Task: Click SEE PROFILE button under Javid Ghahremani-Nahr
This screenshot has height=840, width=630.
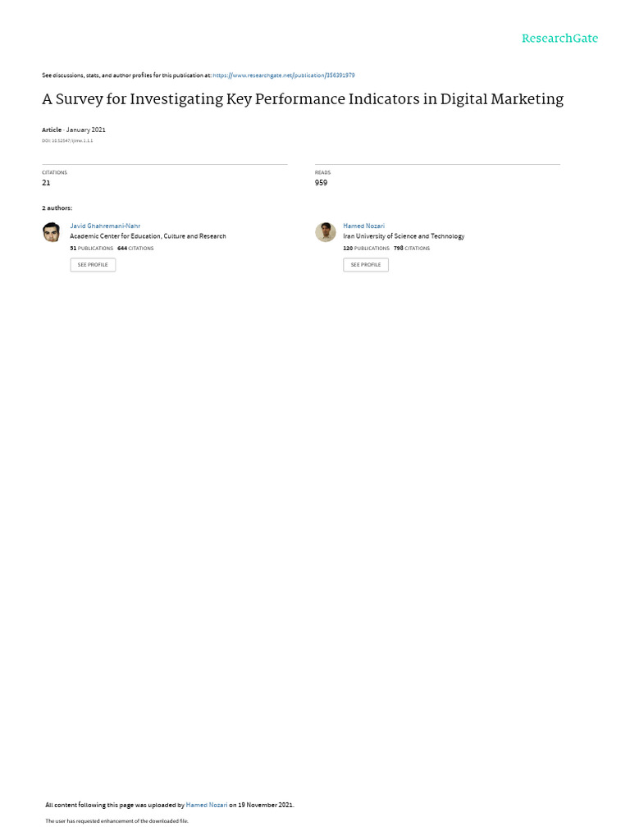Action: pyautogui.click(x=93, y=265)
